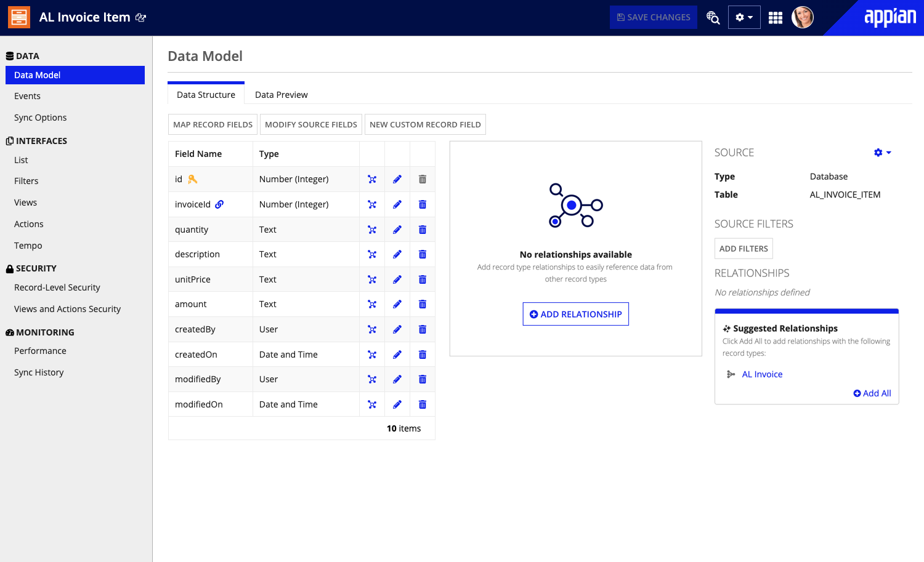Click Save Changes button

coord(654,17)
